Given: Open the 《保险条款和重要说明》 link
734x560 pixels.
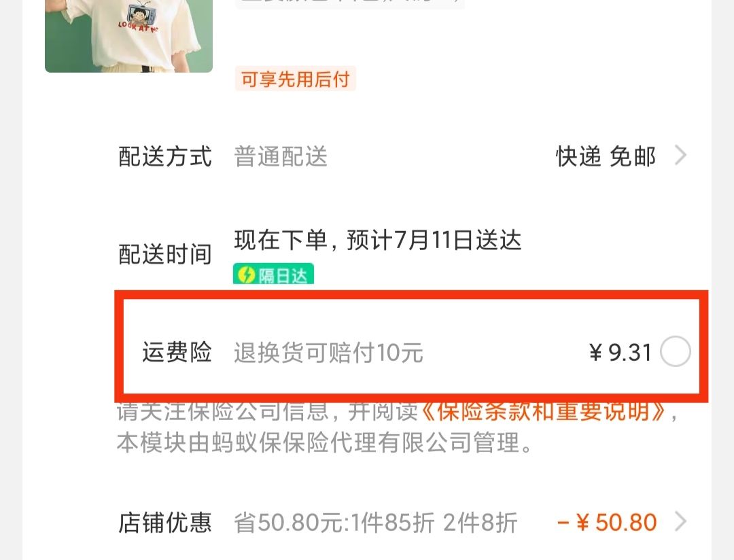Looking at the screenshot, I should point(543,412).
